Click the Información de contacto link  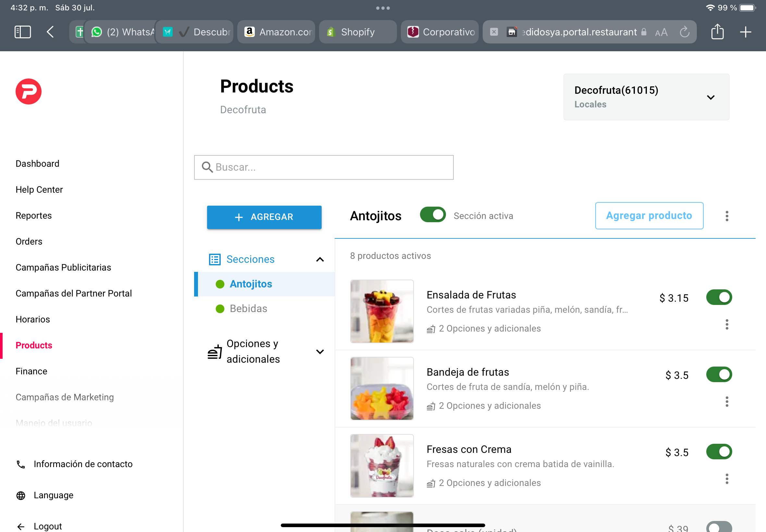[x=83, y=464]
